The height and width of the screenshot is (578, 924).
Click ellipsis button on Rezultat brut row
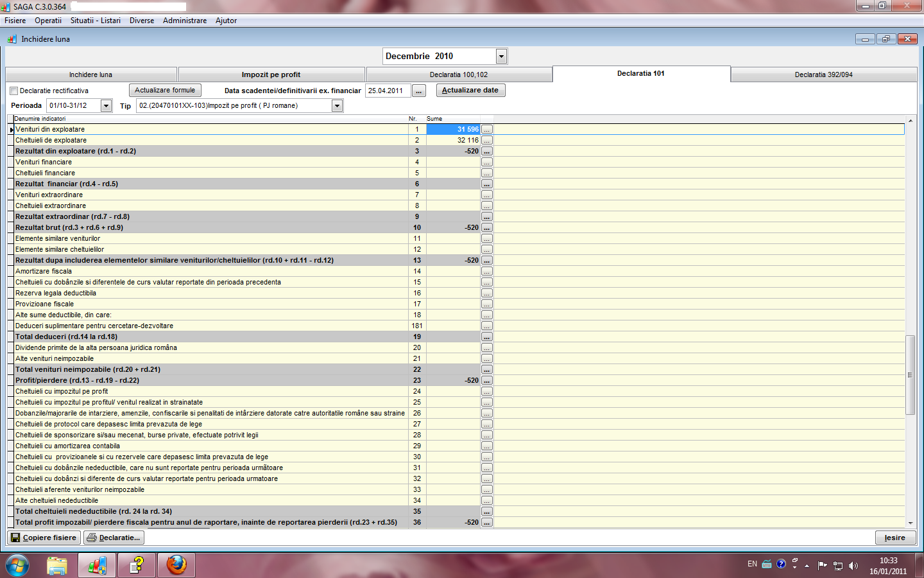click(487, 227)
